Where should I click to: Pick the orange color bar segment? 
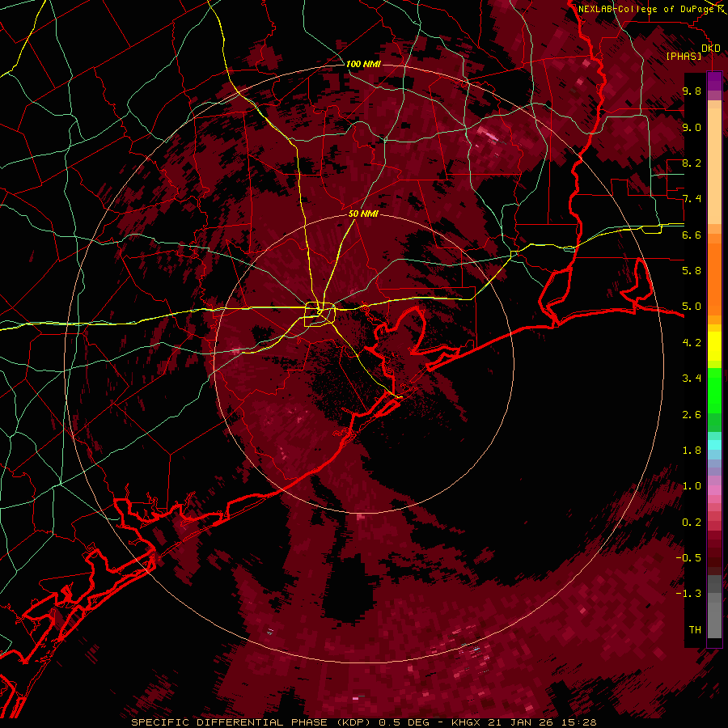coord(714,280)
